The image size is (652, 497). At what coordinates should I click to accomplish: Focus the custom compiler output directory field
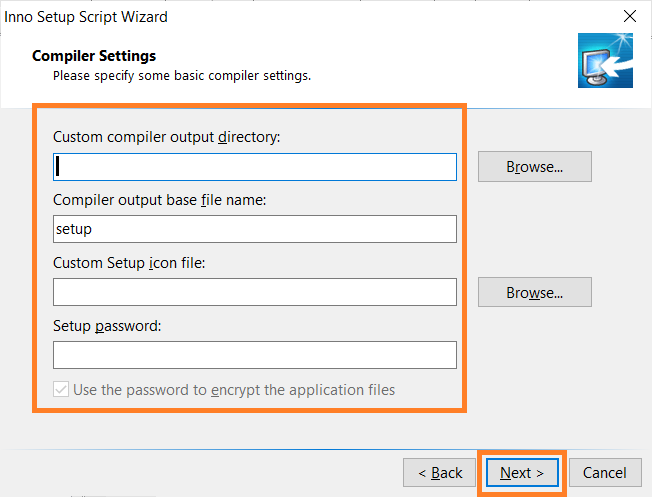click(254, 167)
